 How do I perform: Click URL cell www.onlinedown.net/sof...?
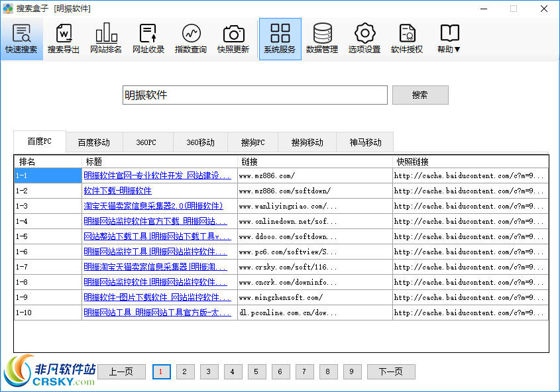coord(315,221)
